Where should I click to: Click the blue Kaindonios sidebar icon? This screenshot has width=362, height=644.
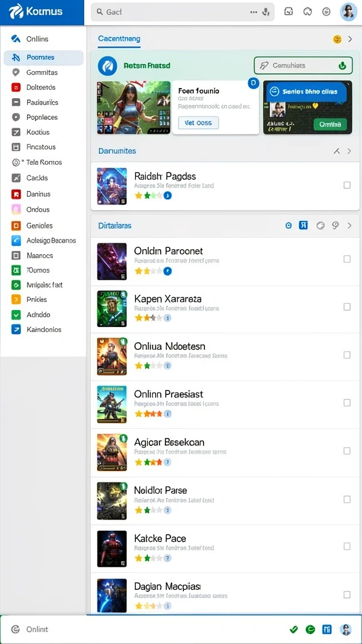click(x=16, y=330)
